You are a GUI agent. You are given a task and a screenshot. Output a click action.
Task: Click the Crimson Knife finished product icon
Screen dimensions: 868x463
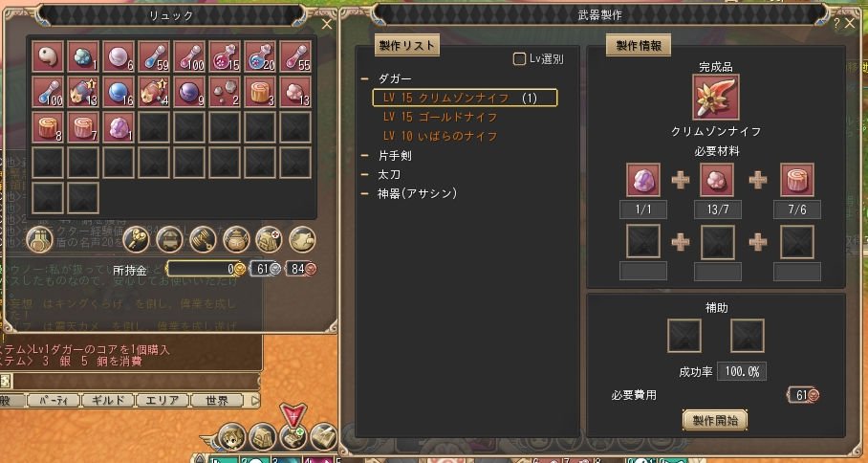716,98
